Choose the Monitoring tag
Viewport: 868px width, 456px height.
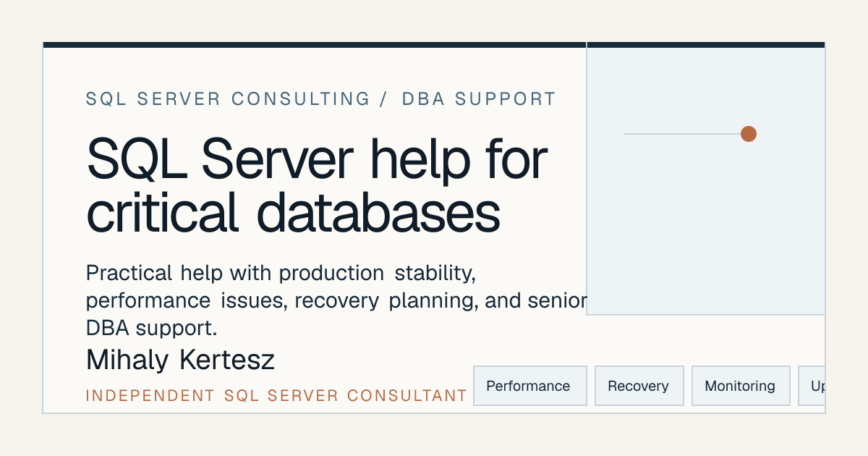(x=741, y=386)
